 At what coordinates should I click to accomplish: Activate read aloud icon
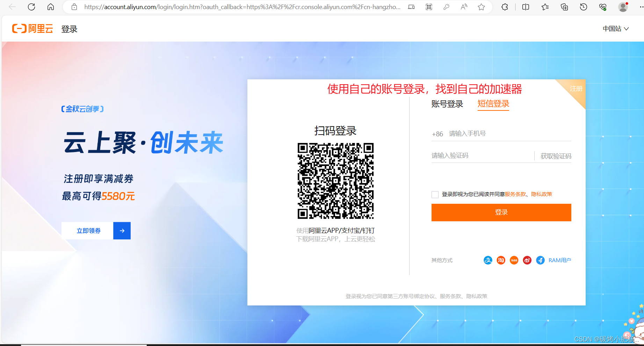click(464, 7)
